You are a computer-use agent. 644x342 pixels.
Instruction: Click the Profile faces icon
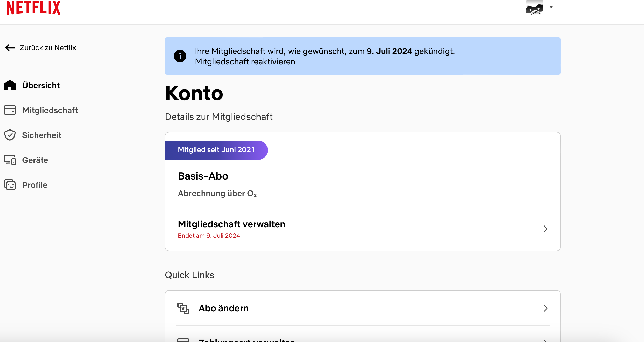click(10, 185)
